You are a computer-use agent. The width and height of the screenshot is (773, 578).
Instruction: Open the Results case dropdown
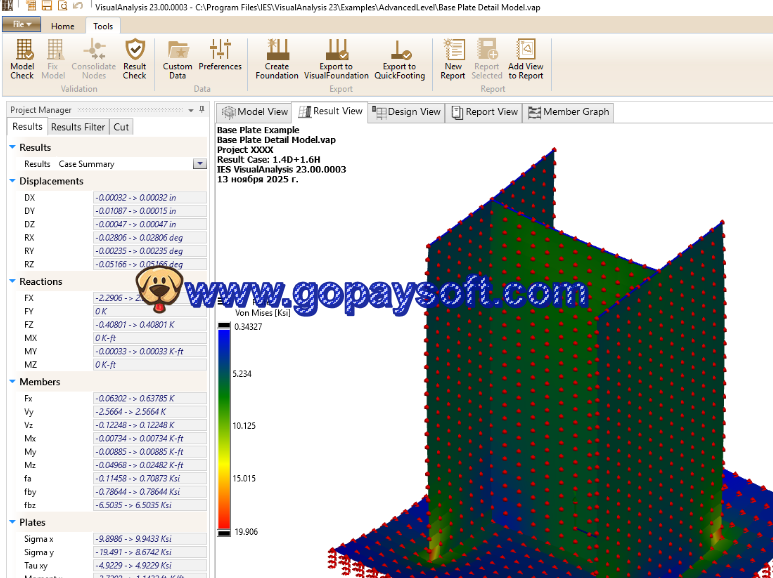pos(200,164)
